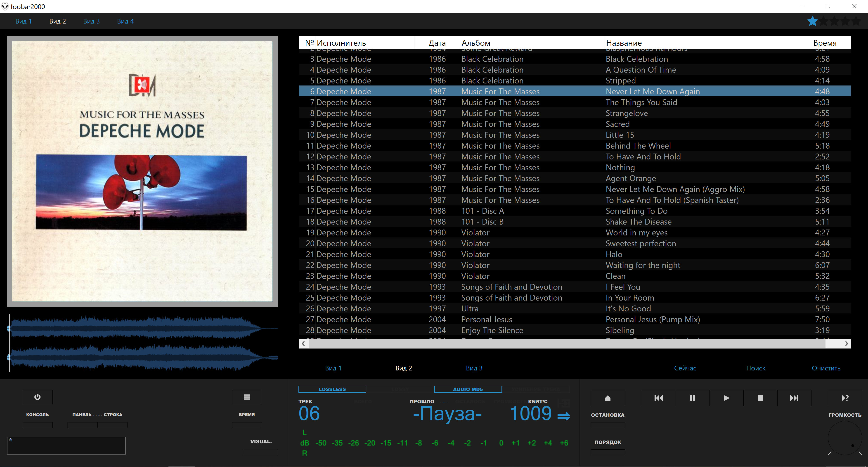Click the play button

coord(726,398)
